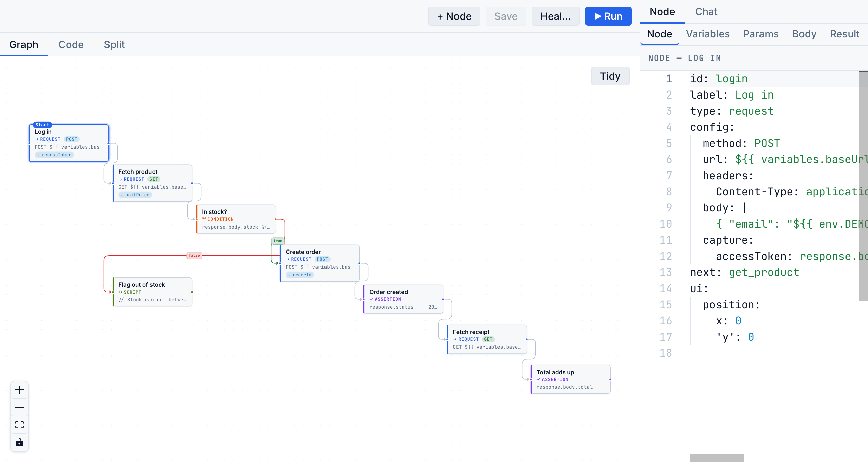Screen dimensions: 868x462
Task: Click the accessToken capture chip
Action: coord(54,155)
